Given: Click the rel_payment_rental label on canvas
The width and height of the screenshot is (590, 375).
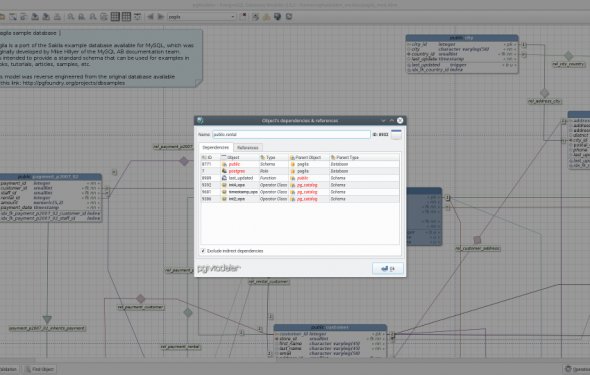Looking at the screenshot, I should click(x=181, y=347).
